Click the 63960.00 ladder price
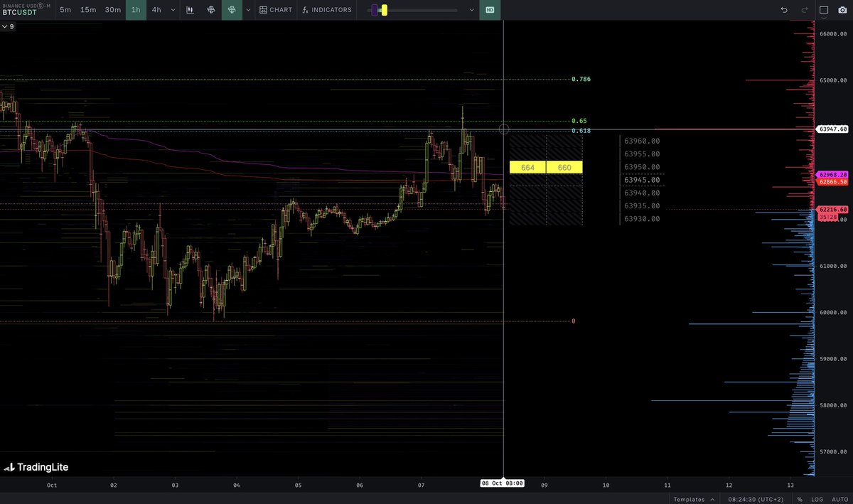Viewport: 853px width, 504px height. 642,141
